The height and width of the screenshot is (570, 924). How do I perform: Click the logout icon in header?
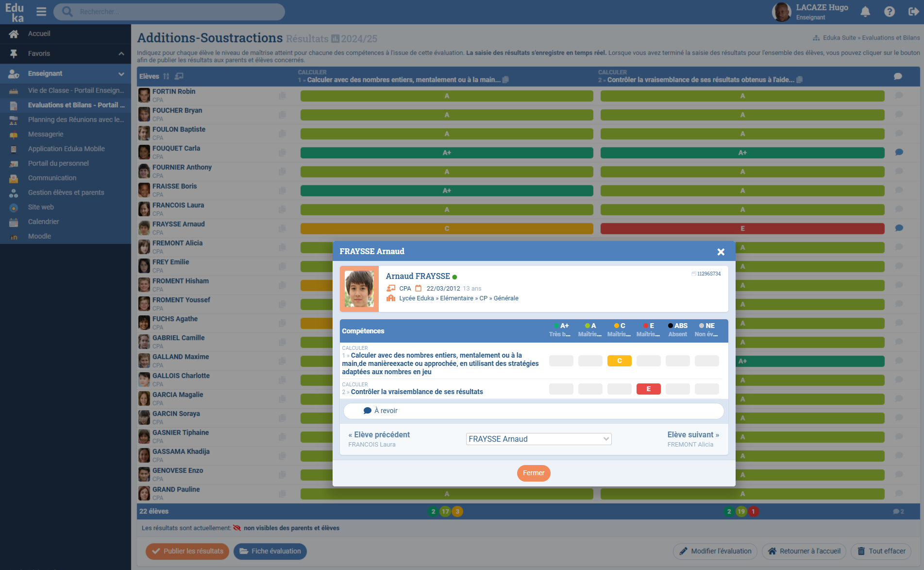(913, 12)
